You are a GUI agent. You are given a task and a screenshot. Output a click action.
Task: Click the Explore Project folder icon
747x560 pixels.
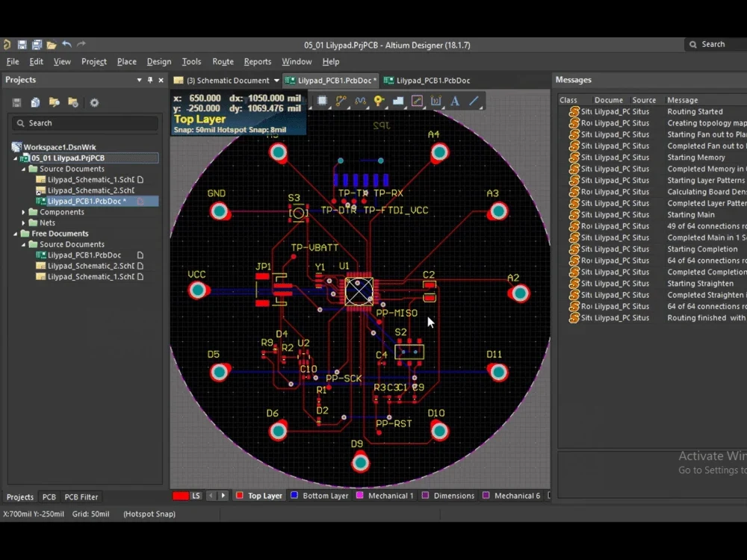52,102
